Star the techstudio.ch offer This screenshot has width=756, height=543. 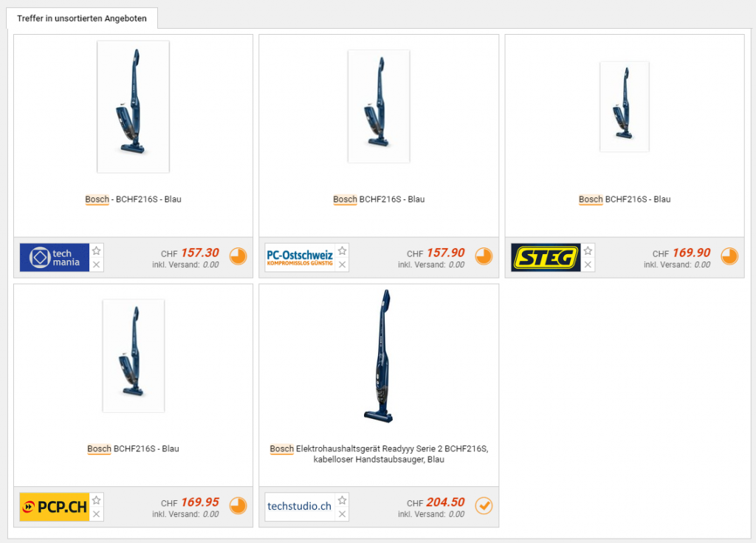click(343, 500)
